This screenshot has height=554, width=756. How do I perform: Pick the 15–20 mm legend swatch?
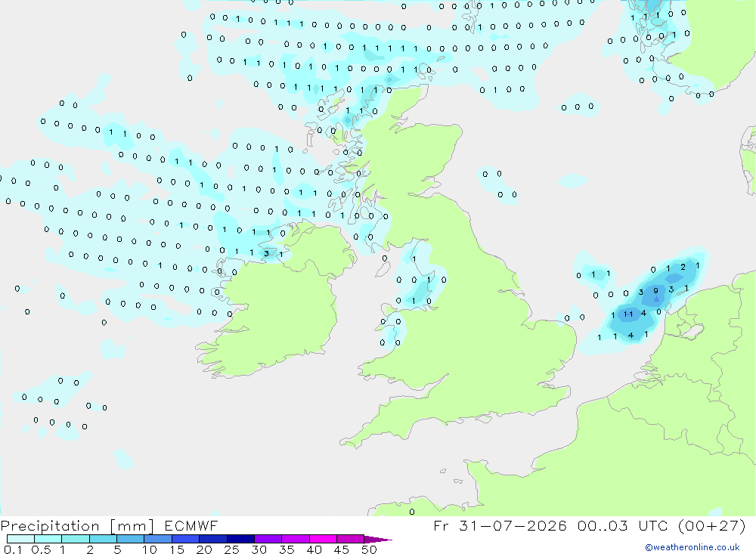pyautogui.click(x=186, y=539)
